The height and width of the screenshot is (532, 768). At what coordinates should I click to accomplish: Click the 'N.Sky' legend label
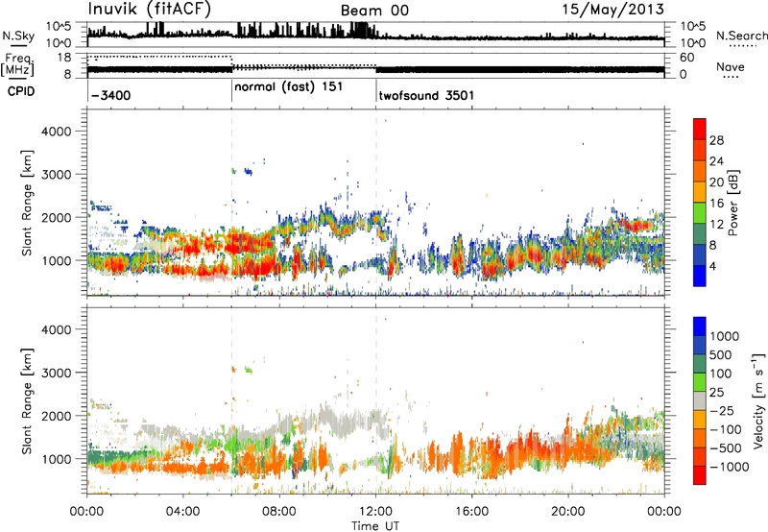click(18, 36)
